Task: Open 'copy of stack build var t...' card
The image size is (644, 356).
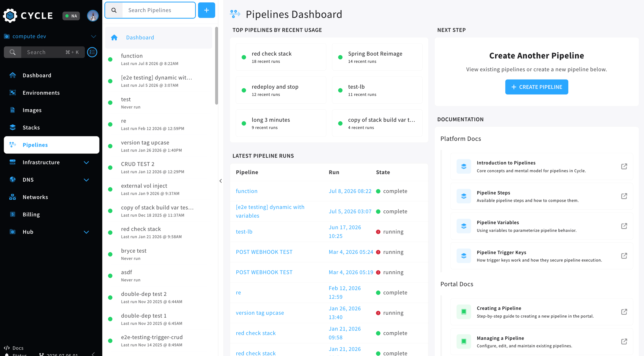Action: [377, 123]
